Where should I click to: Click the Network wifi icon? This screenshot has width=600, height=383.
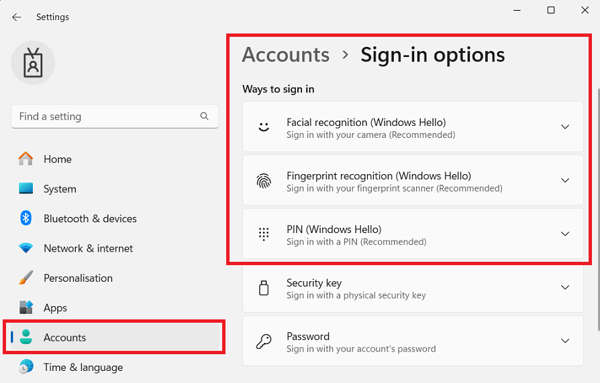pos(26,248)
